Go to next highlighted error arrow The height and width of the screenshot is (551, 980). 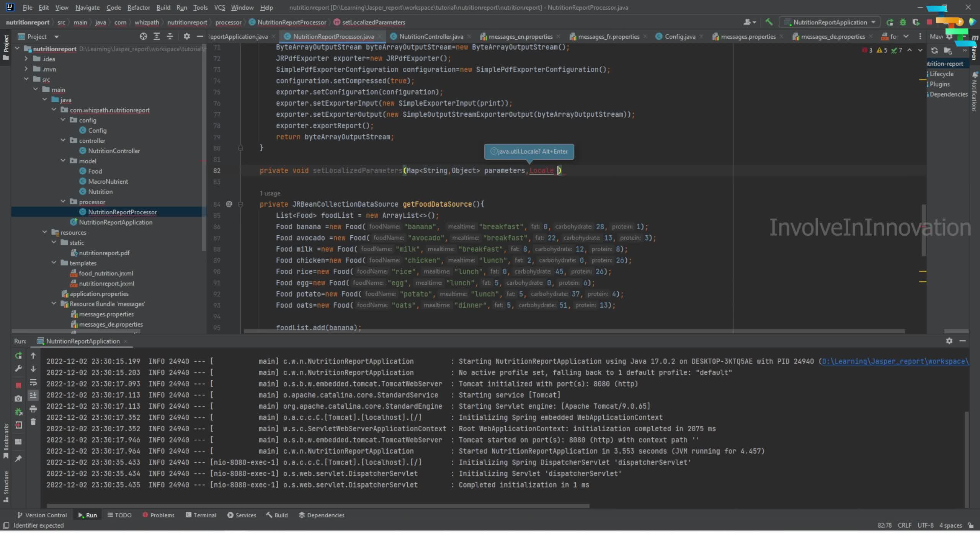[920, 50]
